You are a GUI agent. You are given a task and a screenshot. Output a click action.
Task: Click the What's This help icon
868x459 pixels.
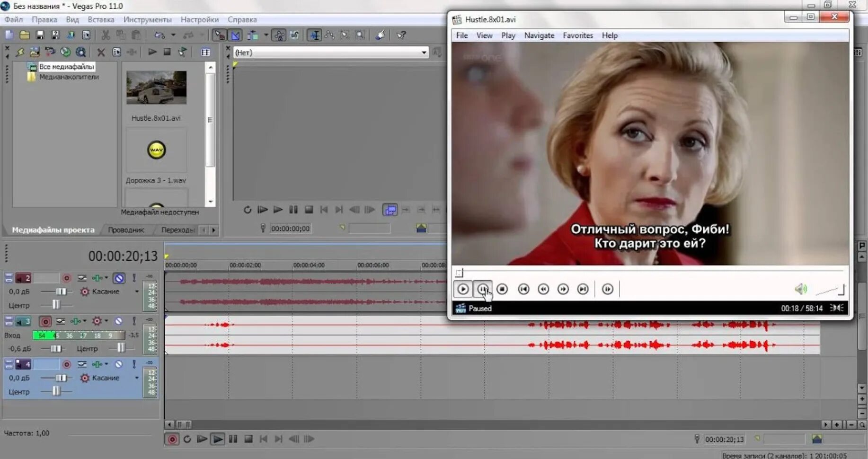401,35
